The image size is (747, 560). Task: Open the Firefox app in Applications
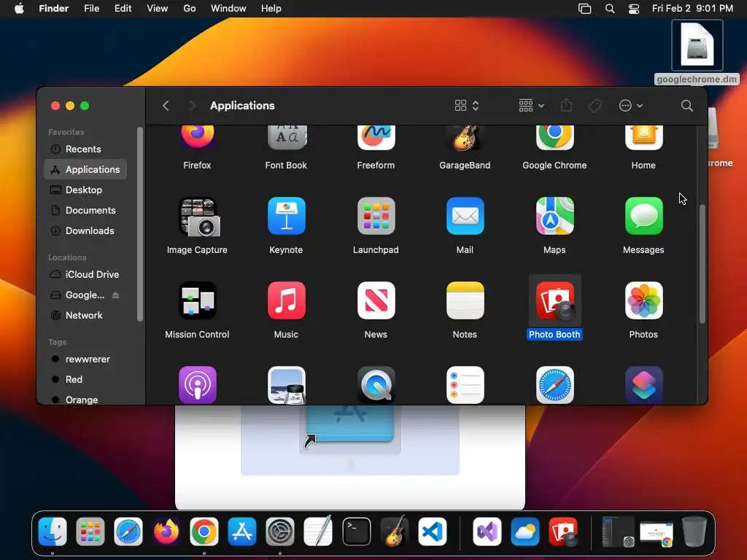(197, 139)
